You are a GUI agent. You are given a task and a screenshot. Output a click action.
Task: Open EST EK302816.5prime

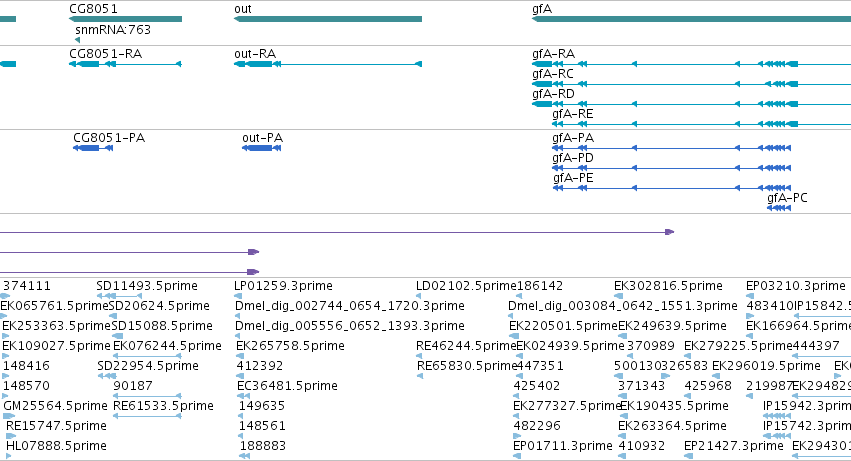(668, 286)
